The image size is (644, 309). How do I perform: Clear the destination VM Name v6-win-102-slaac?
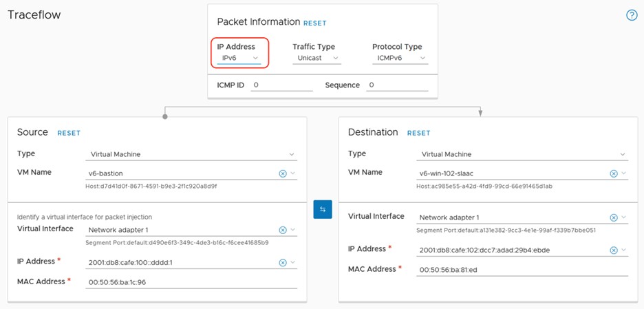[613, 173]
